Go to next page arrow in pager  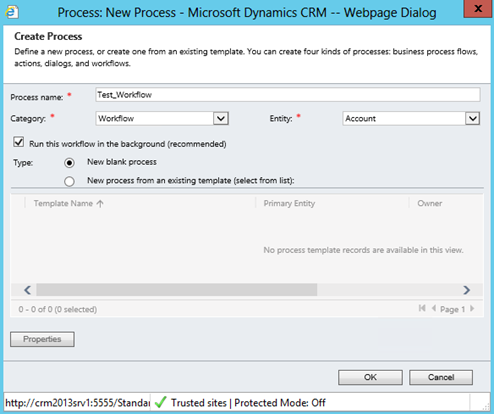(472, 308)
